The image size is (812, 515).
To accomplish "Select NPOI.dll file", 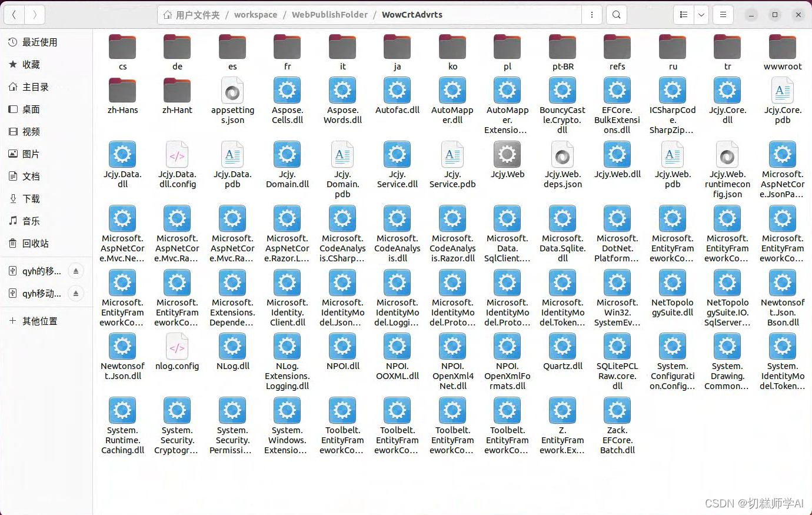I will (342, 352).
